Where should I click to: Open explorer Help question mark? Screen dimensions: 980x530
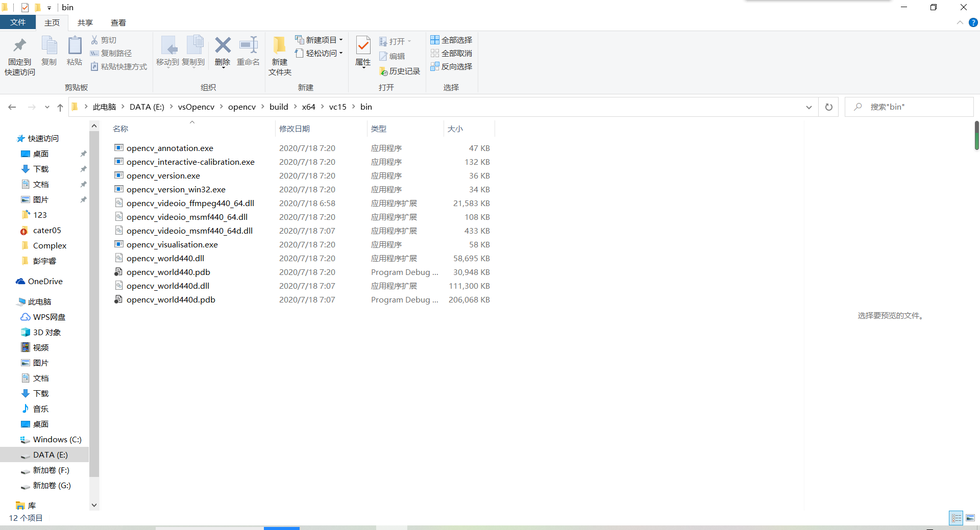(x=973, y=22)
